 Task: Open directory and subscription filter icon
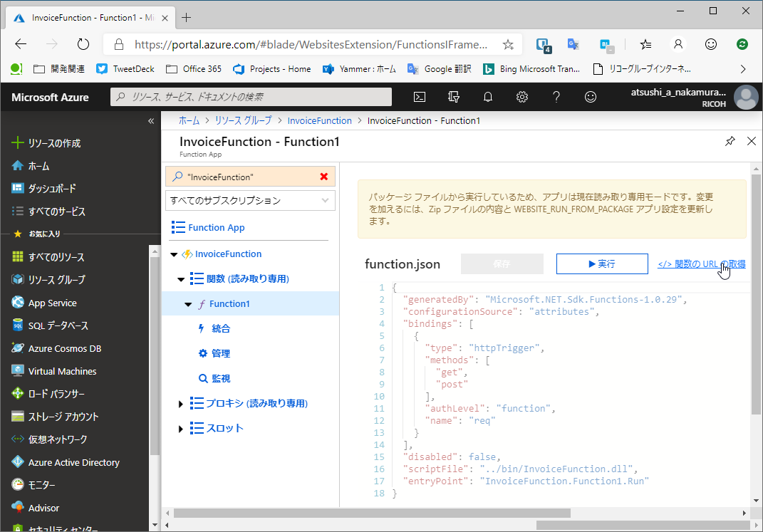click(454, 98)
